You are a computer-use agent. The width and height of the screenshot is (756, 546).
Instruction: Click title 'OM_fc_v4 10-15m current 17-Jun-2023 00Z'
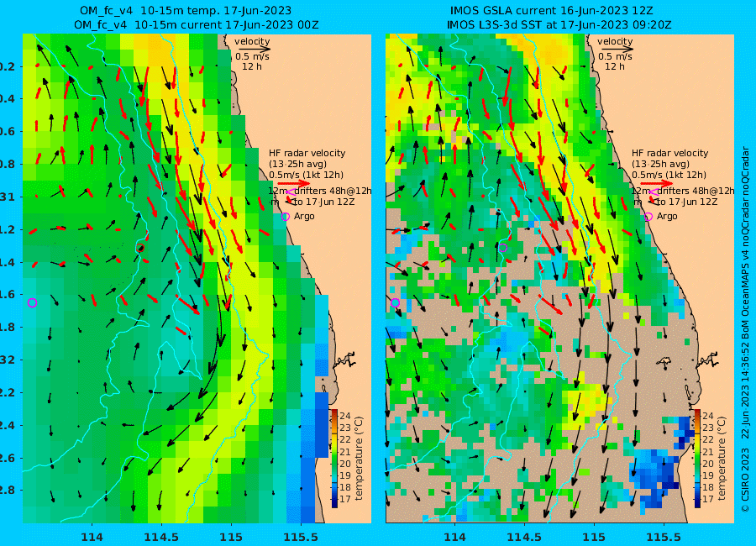197,24
